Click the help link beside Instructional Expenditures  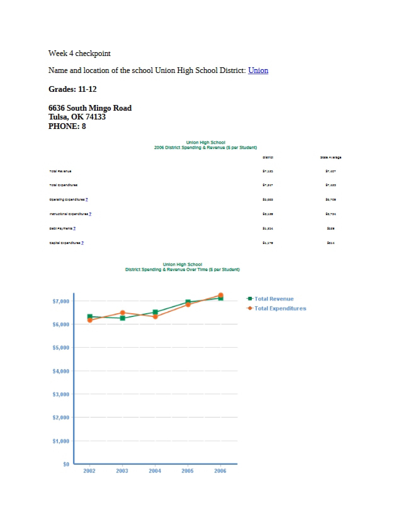[90, 214]
